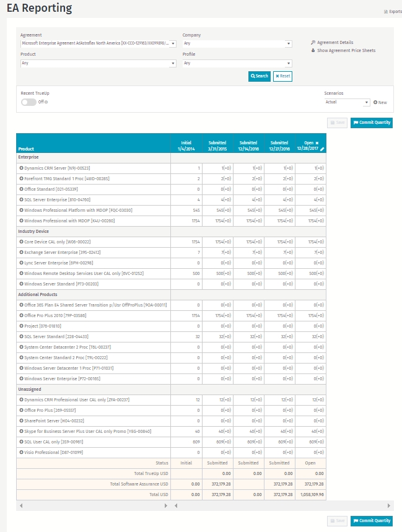Click plus icon beside Visio Professional
Image resolution: width=402 pixels, height=532 pixels.
pyautogui.click(x=22, y=452)
